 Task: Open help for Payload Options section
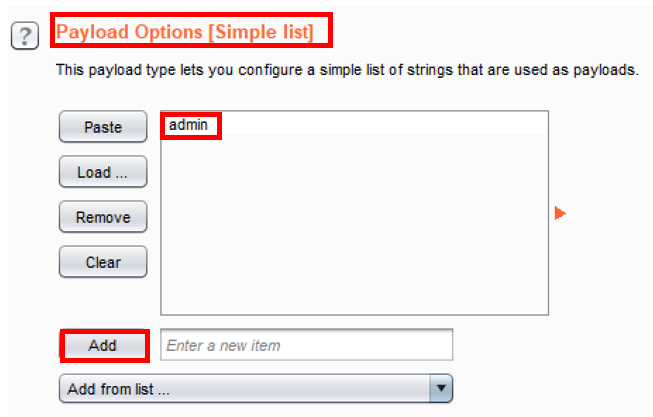(x=22, y=37)
